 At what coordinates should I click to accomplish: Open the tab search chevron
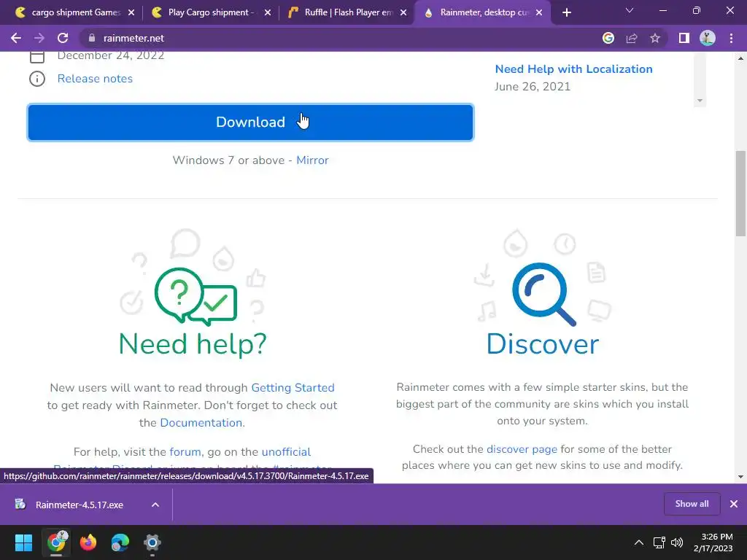click(x=630, y=10)
